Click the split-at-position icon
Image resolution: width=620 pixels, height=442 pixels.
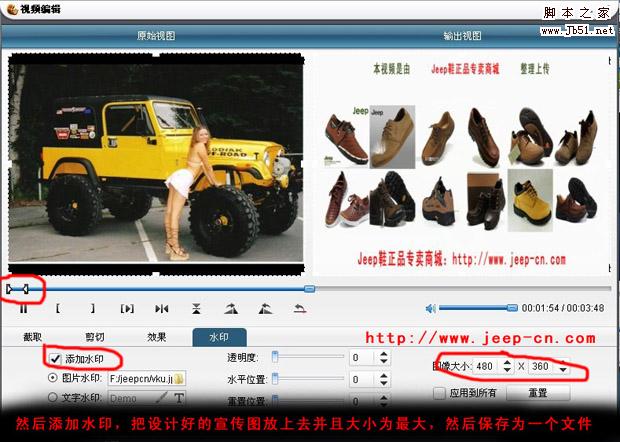pos(162,308)
